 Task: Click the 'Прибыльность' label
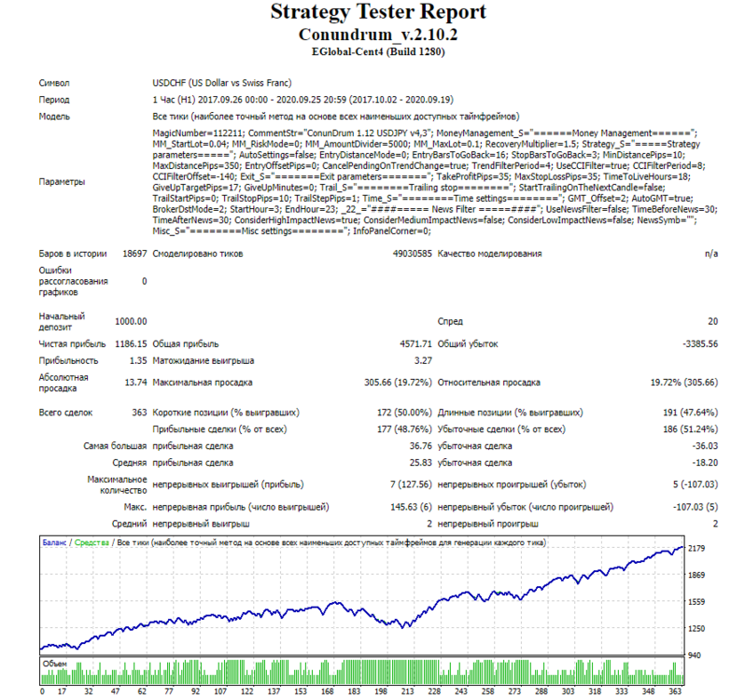coord(68,361)
